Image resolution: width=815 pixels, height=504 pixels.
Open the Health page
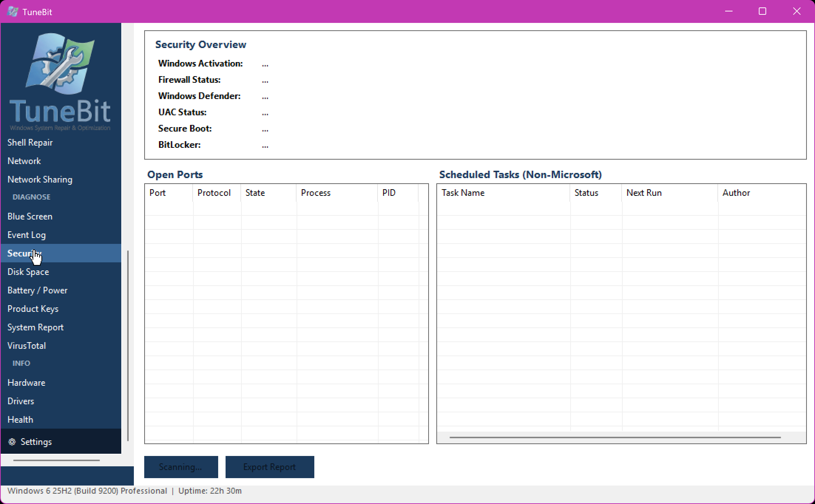pyautogui.click(x=61, y=420)
